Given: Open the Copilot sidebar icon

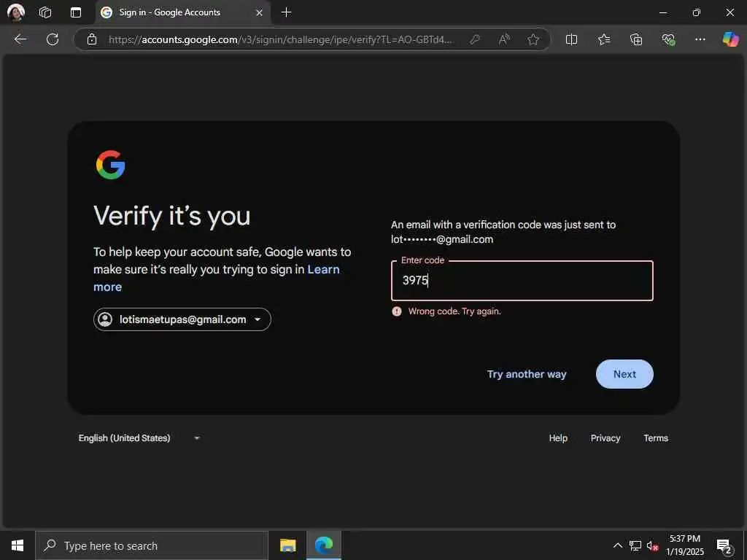Looking at the screenshot, I should 731,39.
